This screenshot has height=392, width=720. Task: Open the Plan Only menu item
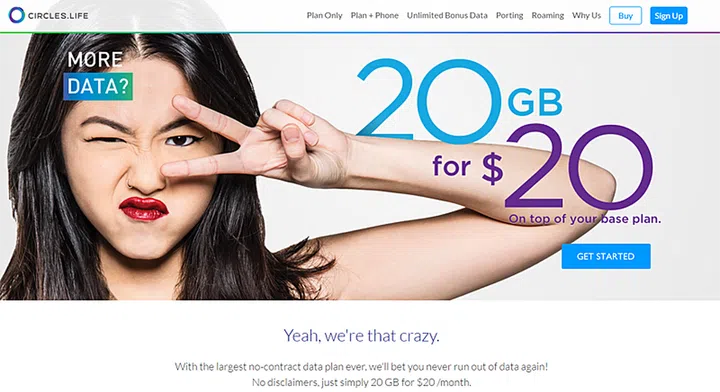tap(324, 16)
